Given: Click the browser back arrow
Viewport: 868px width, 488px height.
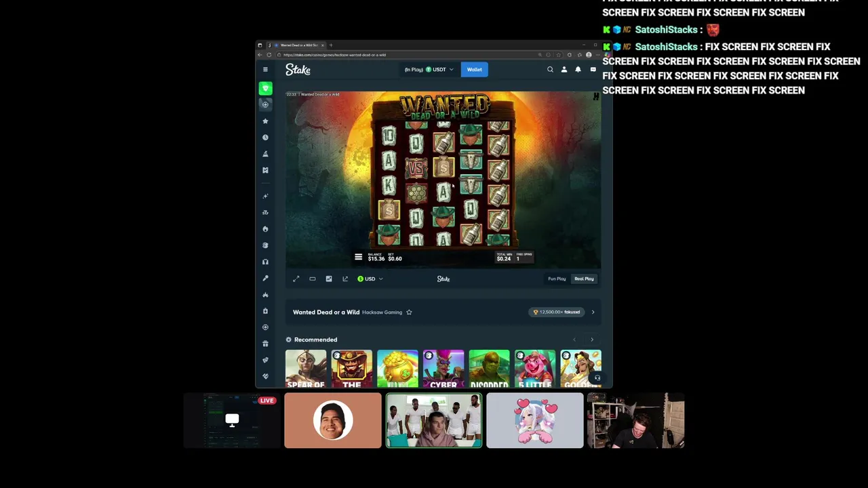Looking at the screenshot, I should coord(260,55).
